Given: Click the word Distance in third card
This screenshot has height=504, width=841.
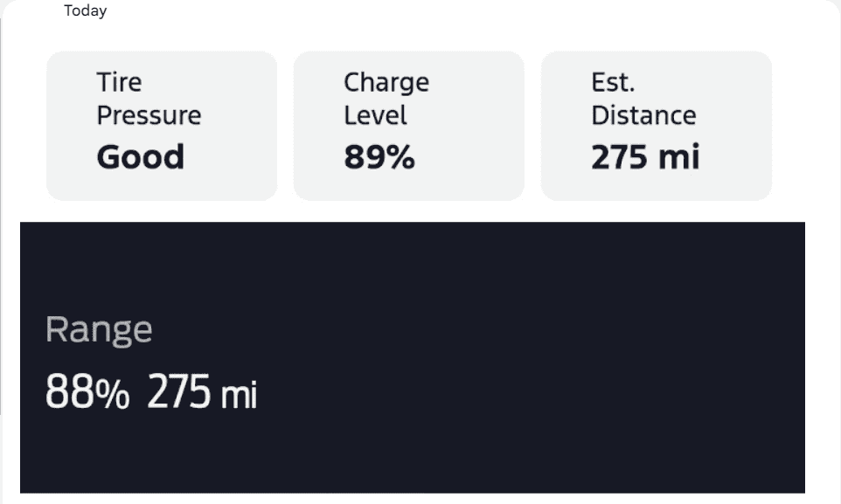Looking at the screenshot, I should 643,115.
